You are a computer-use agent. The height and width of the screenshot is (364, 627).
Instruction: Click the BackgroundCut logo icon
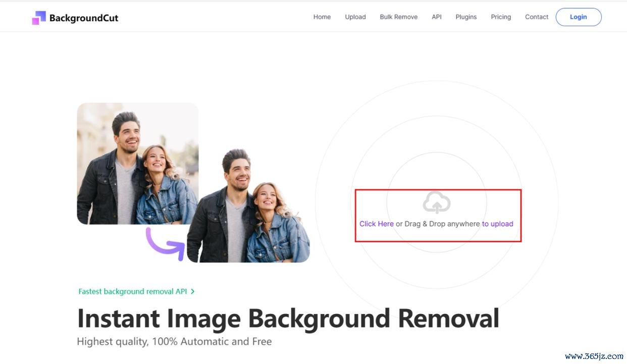pyautogui.click(x=39, y=18)
